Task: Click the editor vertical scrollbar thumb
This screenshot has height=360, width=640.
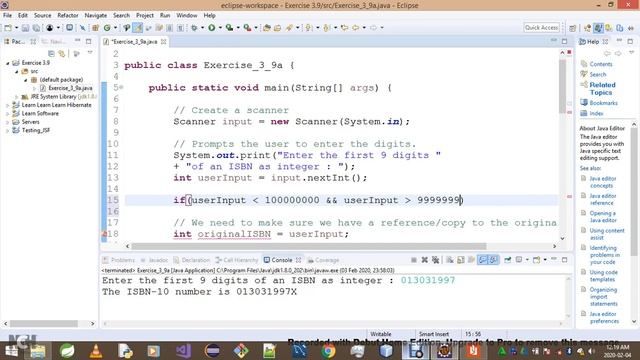Action: pyautogui.click(x=562, y=86)
